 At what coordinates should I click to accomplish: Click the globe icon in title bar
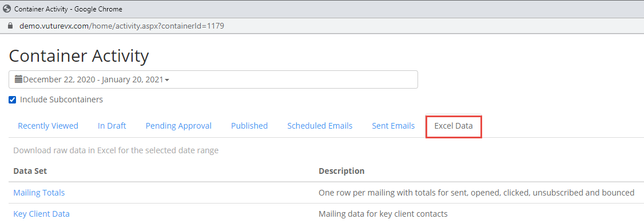pos(6,9)
